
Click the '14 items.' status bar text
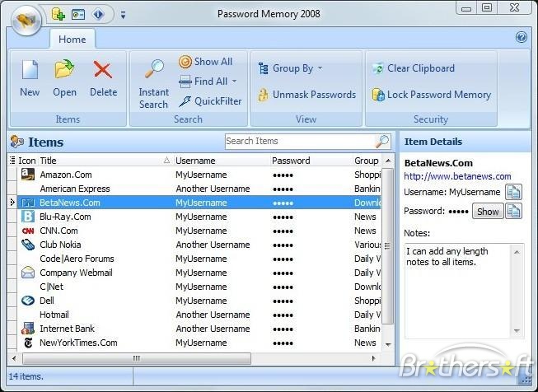(26, 376)
